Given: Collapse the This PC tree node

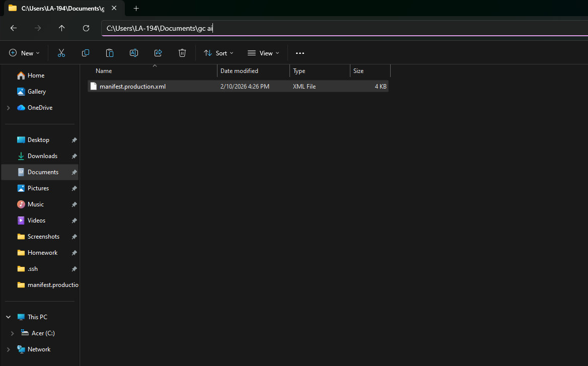Looking at the screenshot, I should [x=8, y=317].
